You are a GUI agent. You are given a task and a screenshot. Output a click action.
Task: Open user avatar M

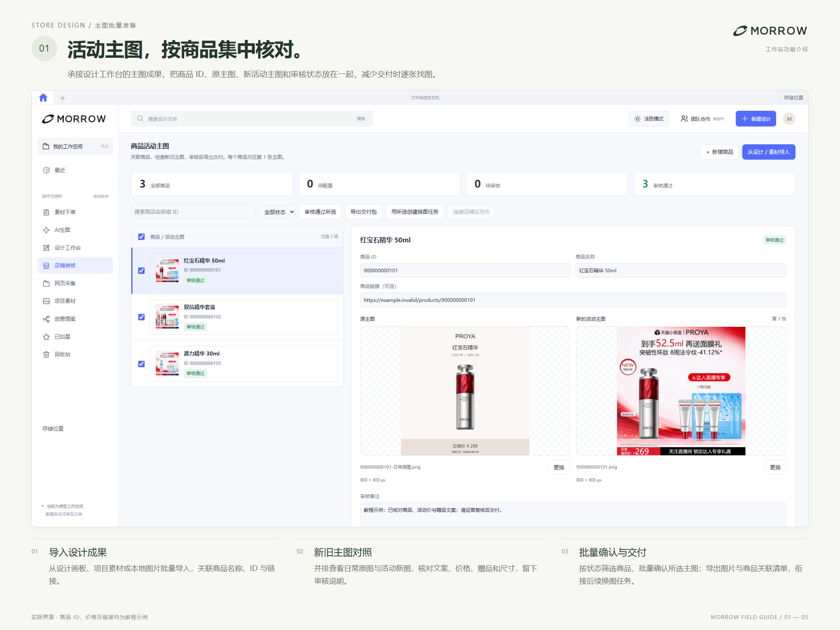tap(789, 119)
